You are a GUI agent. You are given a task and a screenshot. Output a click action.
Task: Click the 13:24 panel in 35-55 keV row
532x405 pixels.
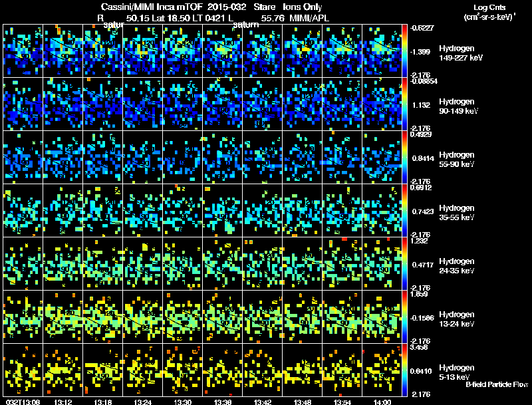(x=142, y=210)
